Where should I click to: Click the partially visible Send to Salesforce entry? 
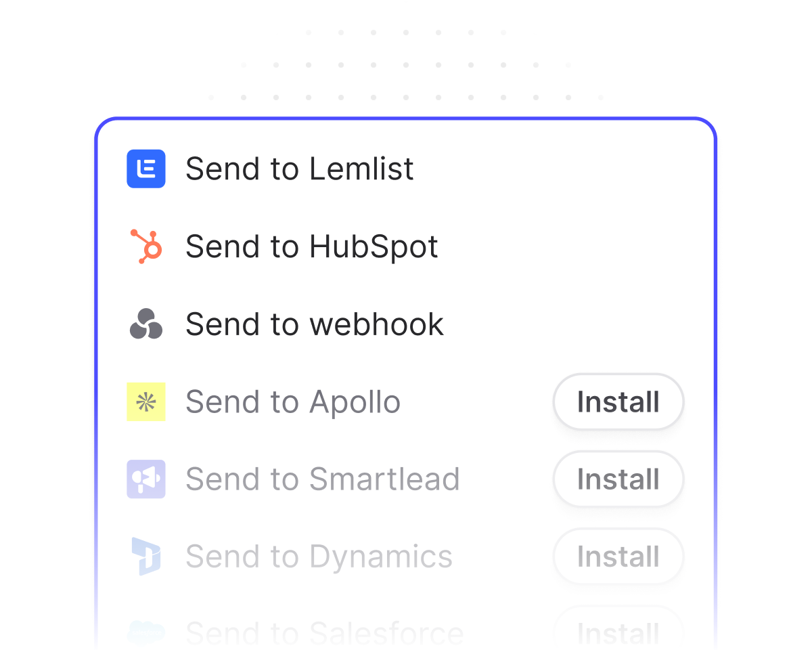point(322,633)
